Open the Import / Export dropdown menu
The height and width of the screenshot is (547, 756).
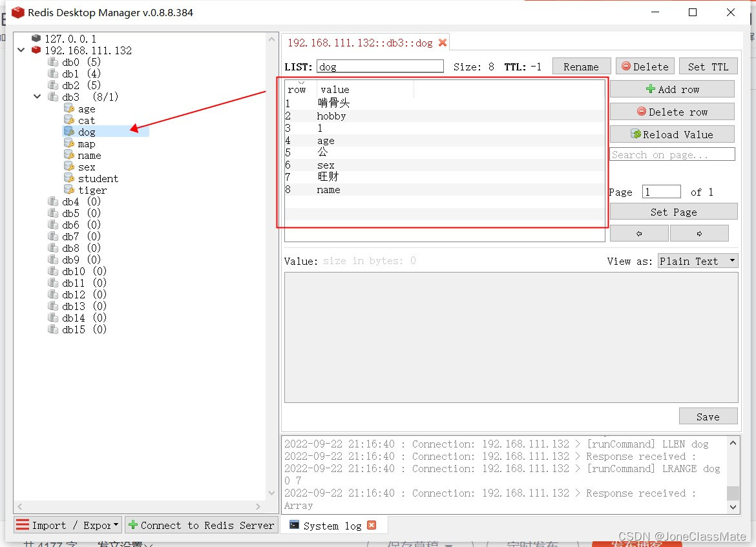(67, 525)
